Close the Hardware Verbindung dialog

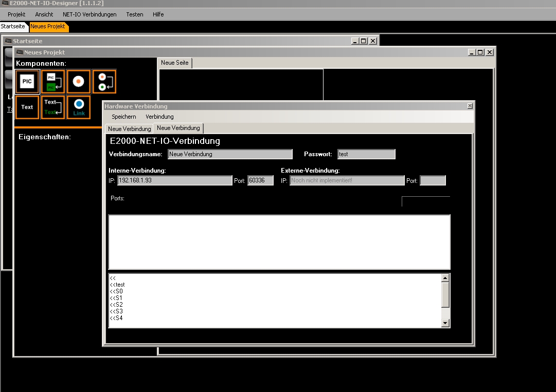470,106
